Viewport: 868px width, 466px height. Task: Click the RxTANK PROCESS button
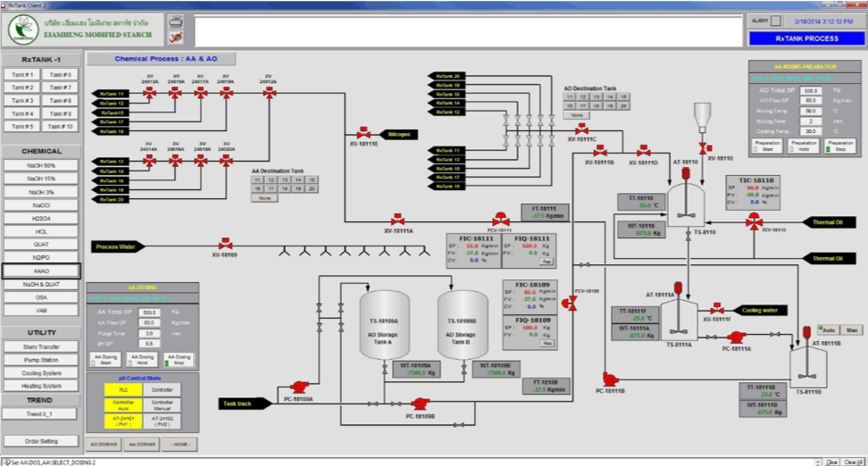pos(806,38)
